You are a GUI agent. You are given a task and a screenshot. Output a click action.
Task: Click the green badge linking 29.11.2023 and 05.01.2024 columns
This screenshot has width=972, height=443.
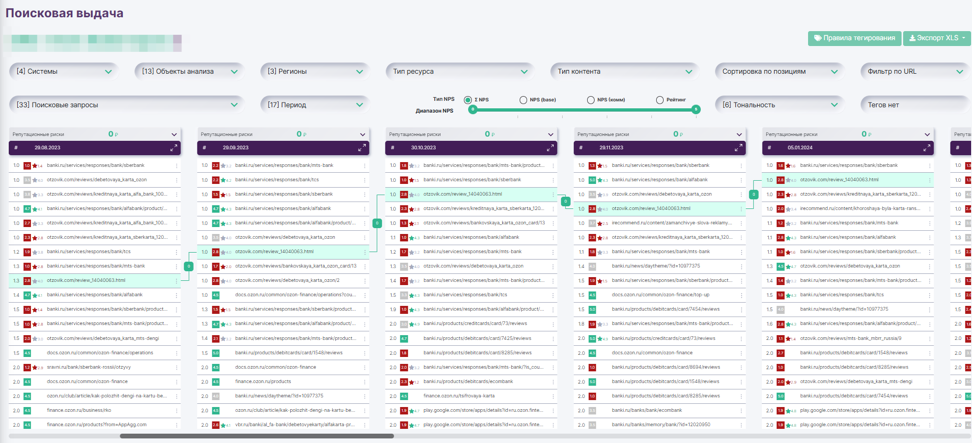(x=754, y=194)
